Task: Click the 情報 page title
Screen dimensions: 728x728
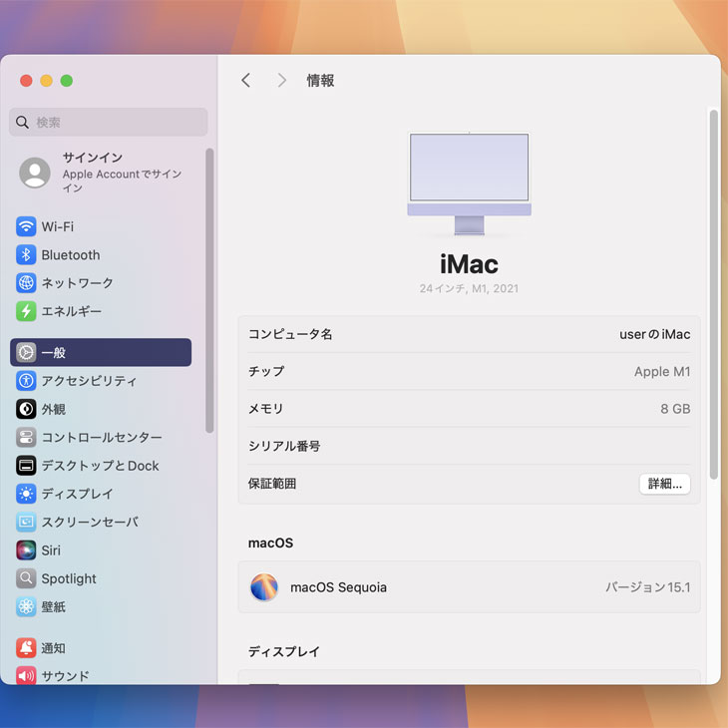Action: [320, 81]
